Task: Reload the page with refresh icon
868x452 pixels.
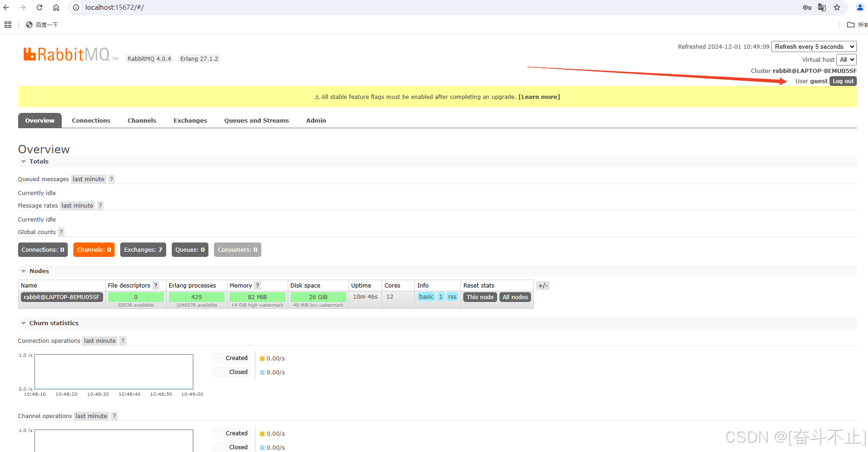Action: coord(39,7)
